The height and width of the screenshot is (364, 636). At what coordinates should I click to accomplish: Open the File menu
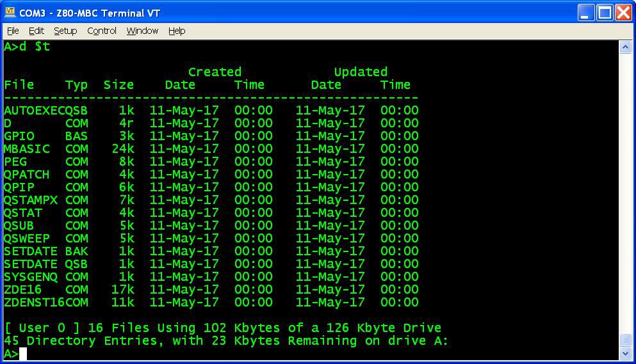[x=13, y=31]
